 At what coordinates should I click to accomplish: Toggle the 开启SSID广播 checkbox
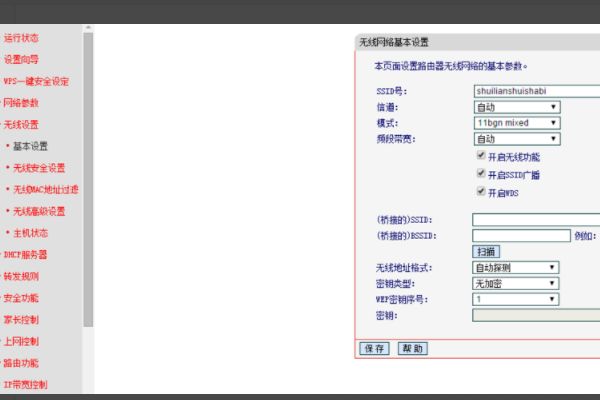click(481, 173)
